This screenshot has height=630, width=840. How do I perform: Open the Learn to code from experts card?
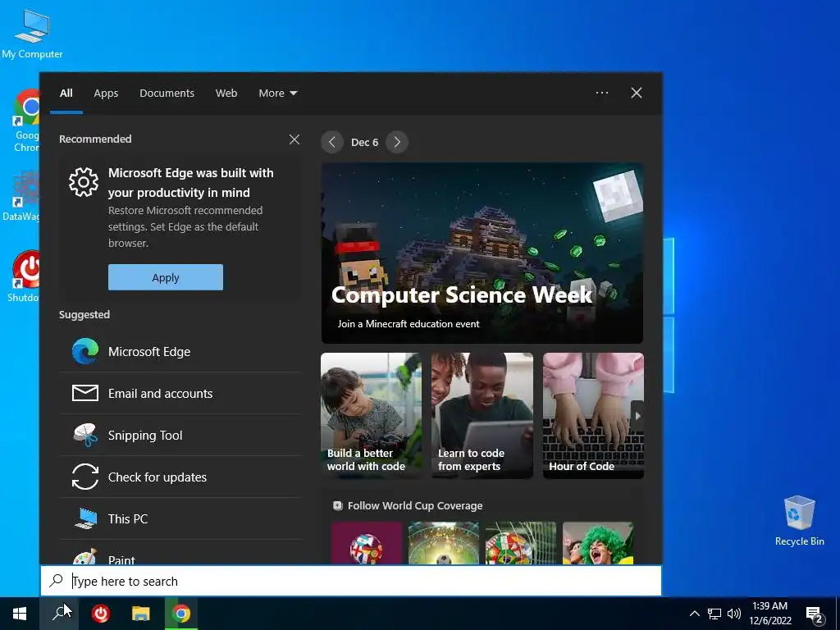click(x=482, y=415)
